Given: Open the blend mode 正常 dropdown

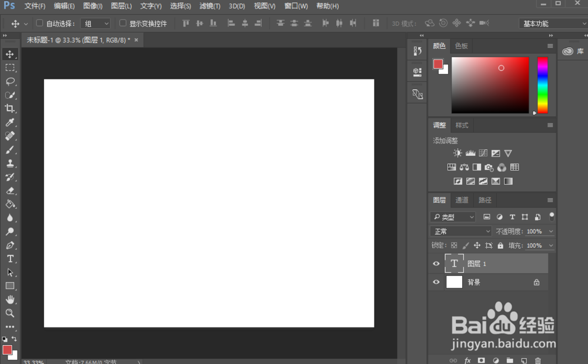Looking at the screenshot, I should [x=461, y=231].
